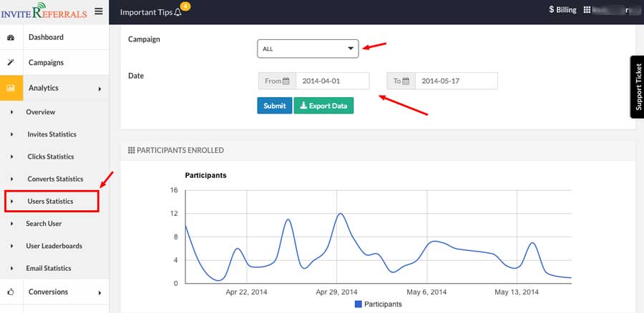This screenshot has width=644, height=313.
Task: Open User Leaderboards page
Action: (x=54, y=246)
